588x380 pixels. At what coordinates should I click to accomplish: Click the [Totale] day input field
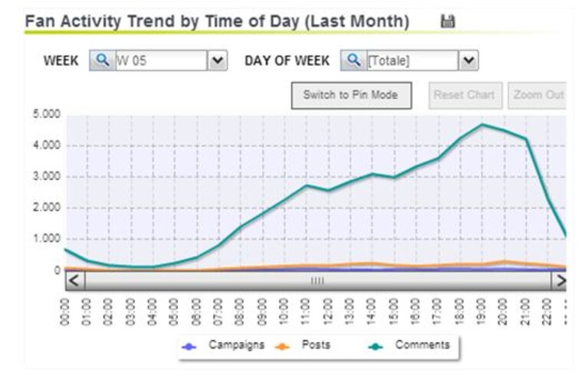tap(412, 61)
